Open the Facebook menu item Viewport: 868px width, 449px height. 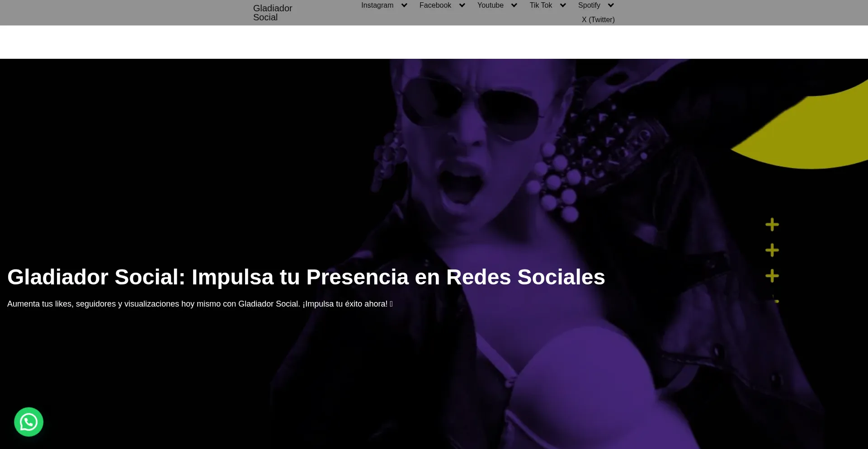point(435,5)
